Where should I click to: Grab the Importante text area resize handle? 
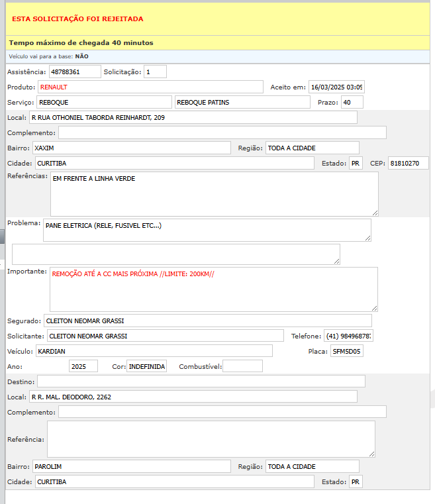tap(374, 308)
